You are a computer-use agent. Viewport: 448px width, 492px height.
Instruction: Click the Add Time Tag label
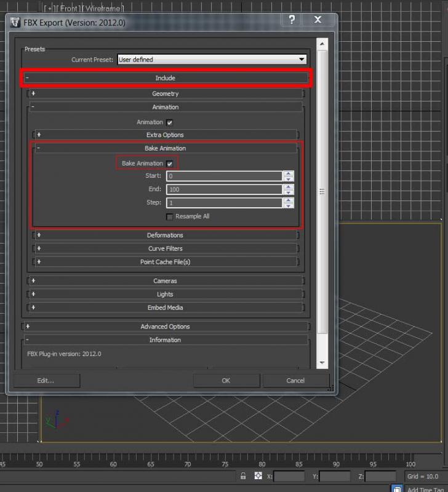pyautogui.click(x=425, y=490)
